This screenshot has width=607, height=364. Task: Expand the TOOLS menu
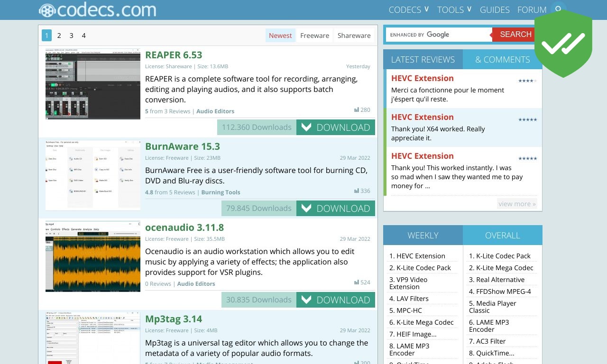(x=454, y=9)
